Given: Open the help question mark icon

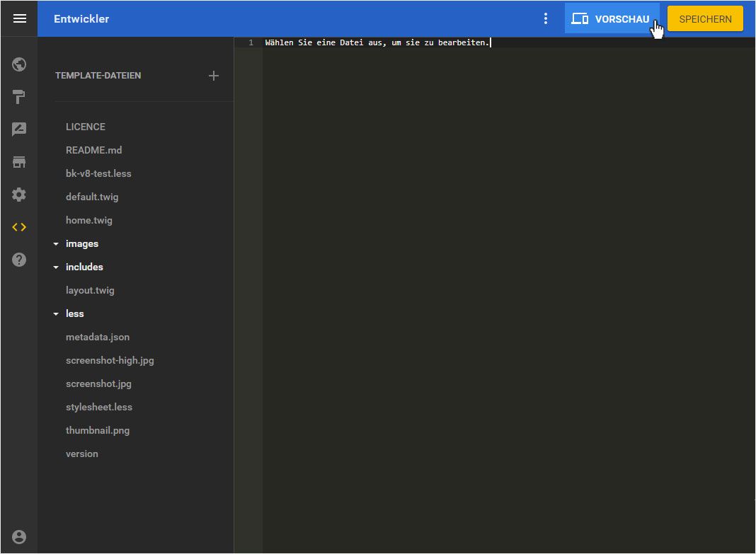Looking at the screenshot, I should [x=19, y=260].
